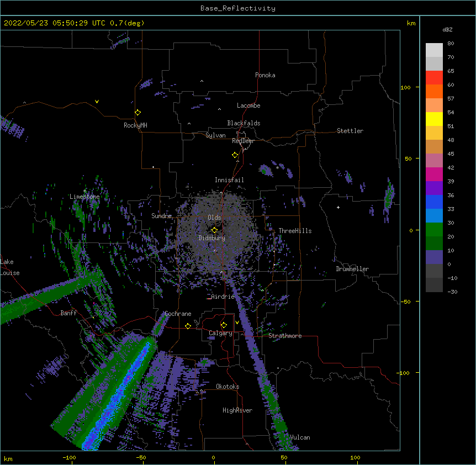Click the km unit label at bottom left
This screenshot has height=465, width=476.
tap(8, 458)
